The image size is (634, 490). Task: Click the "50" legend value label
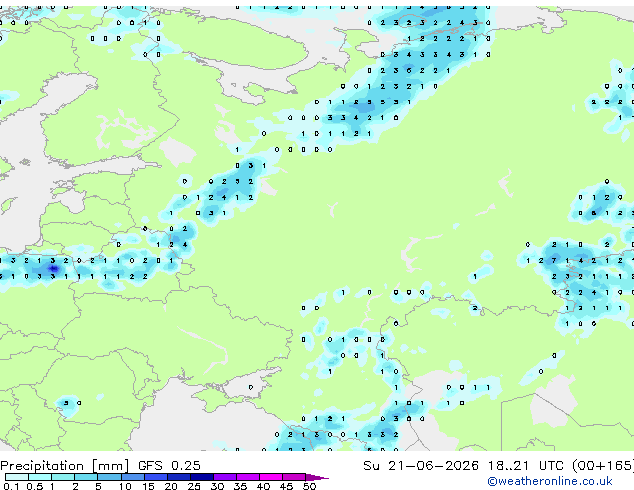tap(309, 486)
